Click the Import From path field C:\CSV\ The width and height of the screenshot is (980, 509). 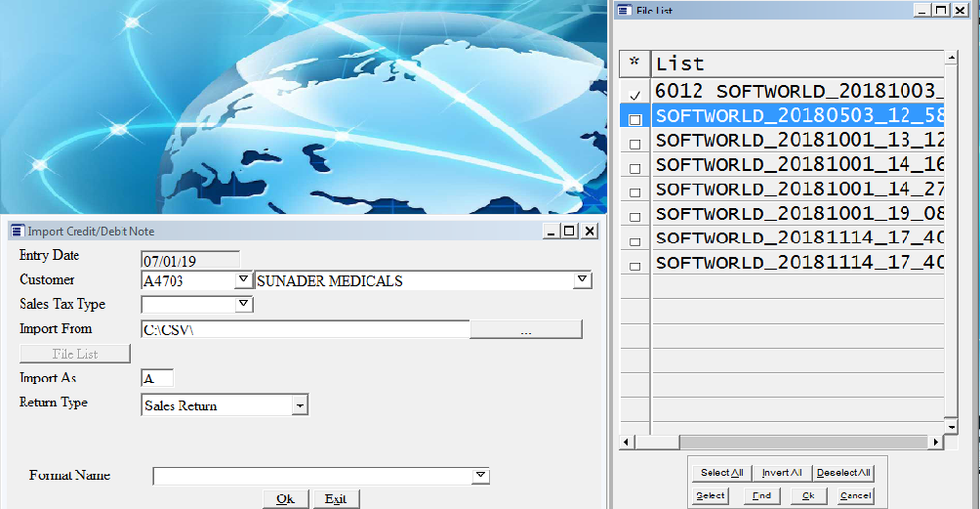tap(305, 329)
